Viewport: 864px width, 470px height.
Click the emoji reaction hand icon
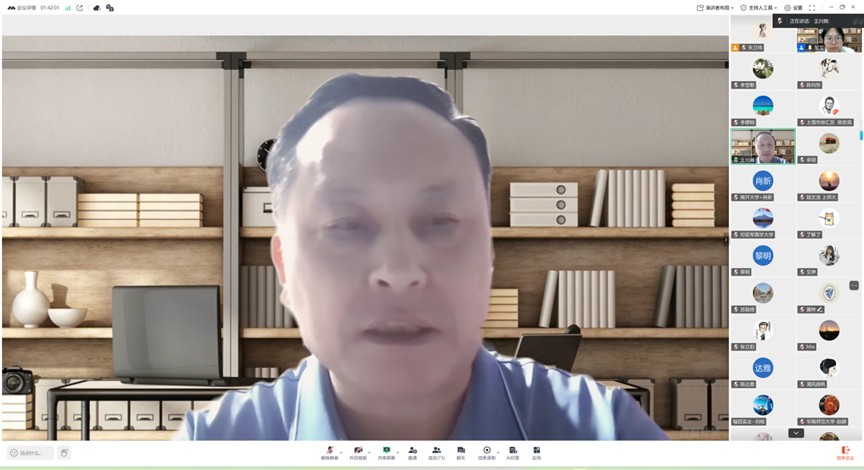point(65,453)
